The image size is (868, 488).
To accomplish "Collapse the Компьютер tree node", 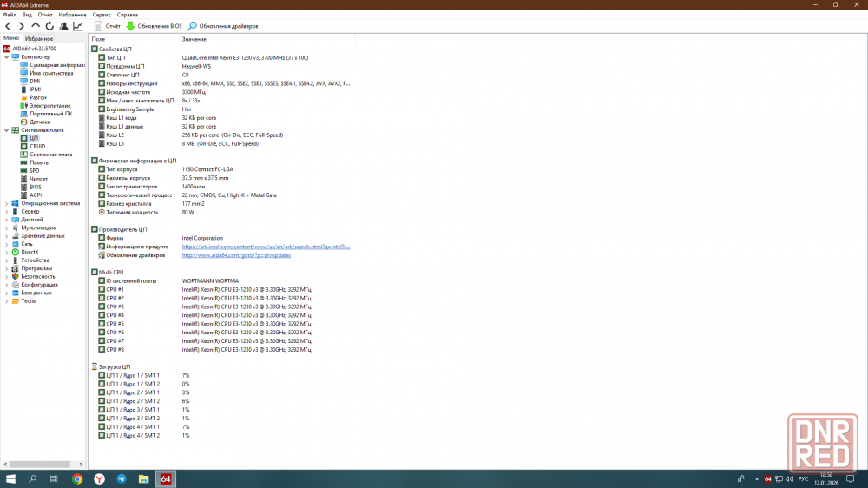I will pyautogui.click(x=6, y=57).
